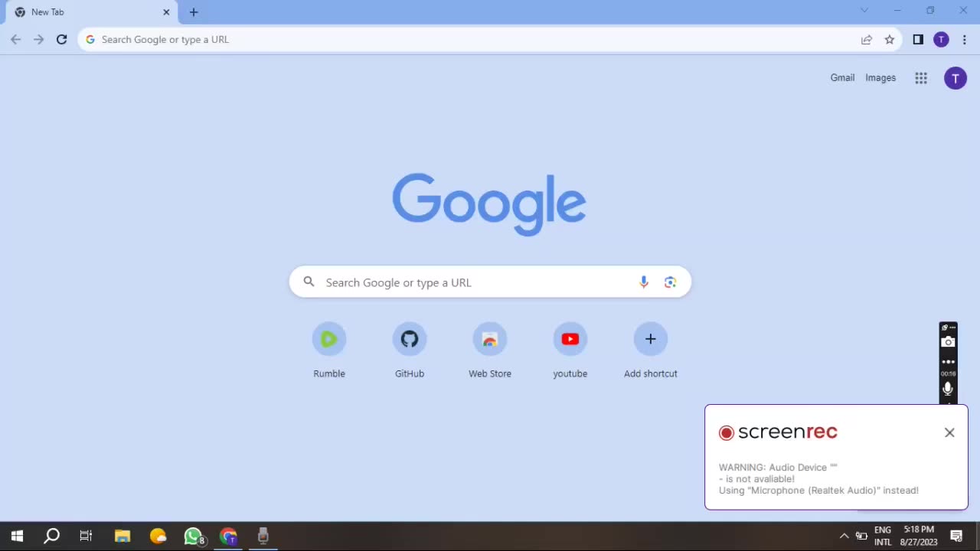
Task: Show hidden system tray icons
Action: pos(844,536)
